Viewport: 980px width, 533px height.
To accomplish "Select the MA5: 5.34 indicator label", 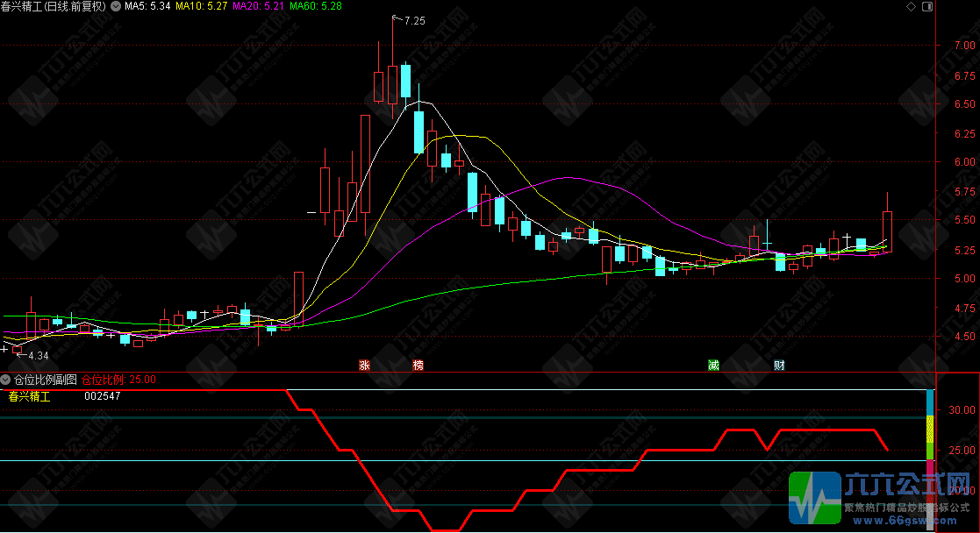I will coord(147,6).
